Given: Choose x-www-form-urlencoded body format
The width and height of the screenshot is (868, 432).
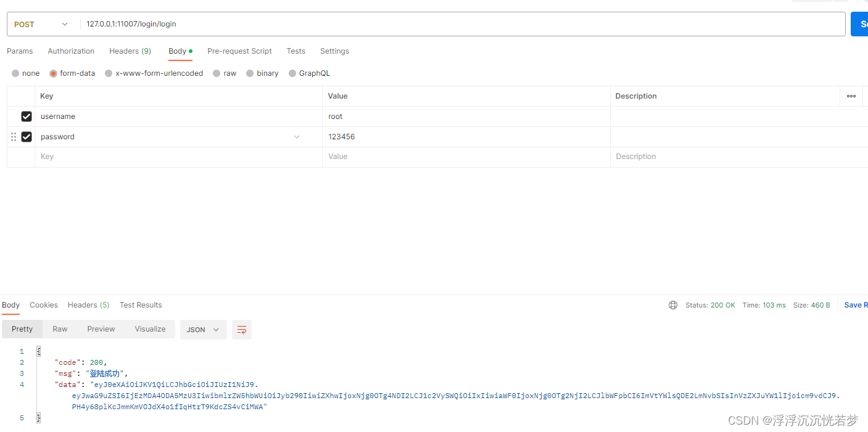Looking at the screenshot, I should click(x=109, y=73).
